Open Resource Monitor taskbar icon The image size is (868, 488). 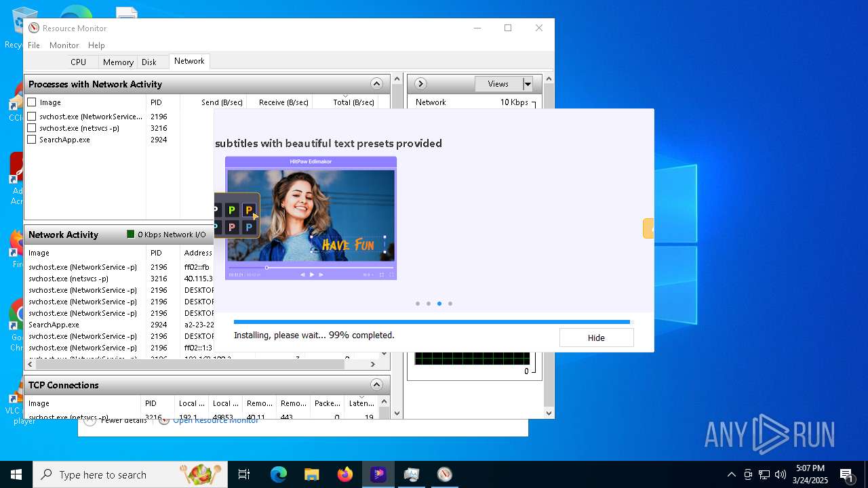(x=444, y=474)
